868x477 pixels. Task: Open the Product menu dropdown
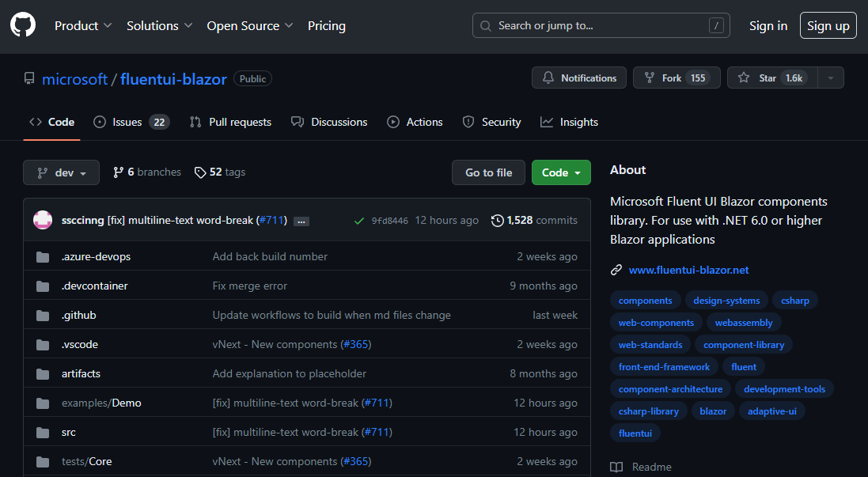(83, 25)
